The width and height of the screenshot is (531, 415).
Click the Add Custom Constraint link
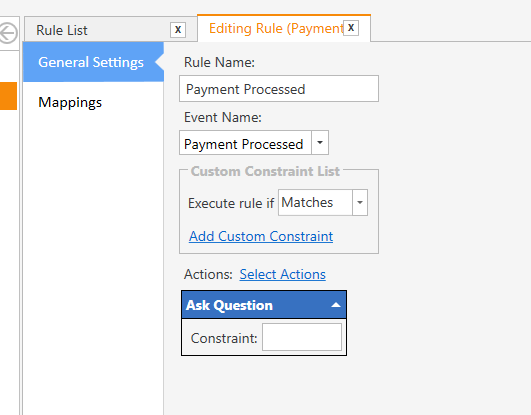[261, 236]
